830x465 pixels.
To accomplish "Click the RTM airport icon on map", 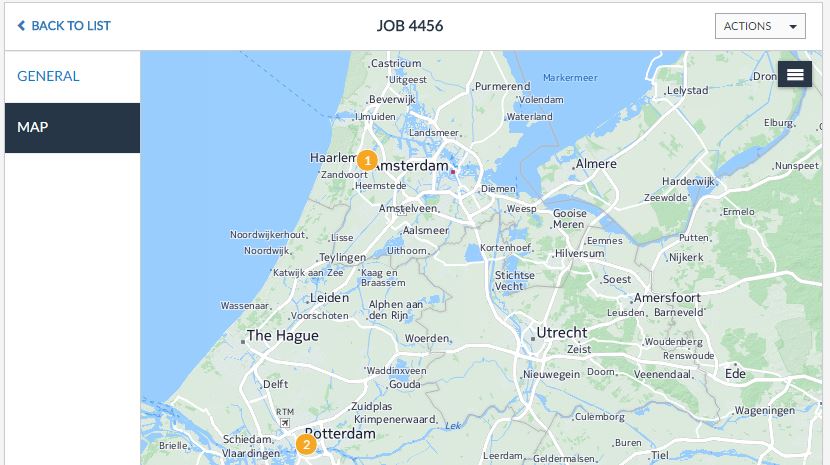I will click(285, 423).
